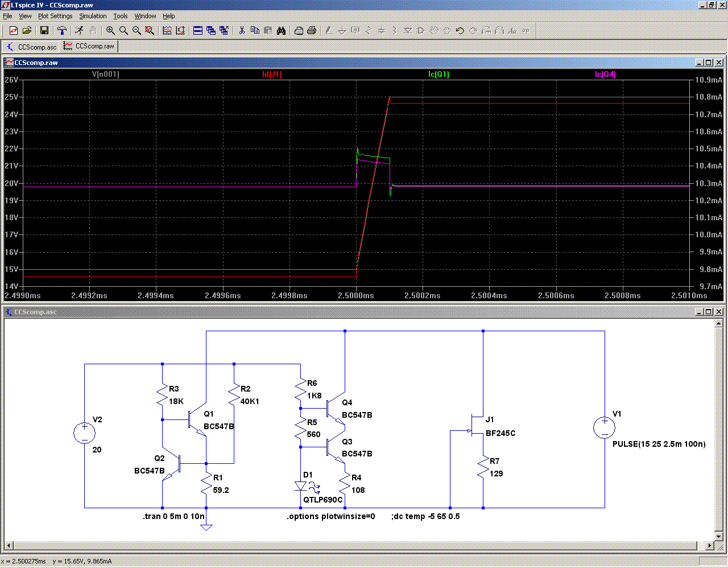Viewport: 728px width, 568px height.
Task: Switch to the CCScomp.asc tab
Action: click(x=31, y=47)
